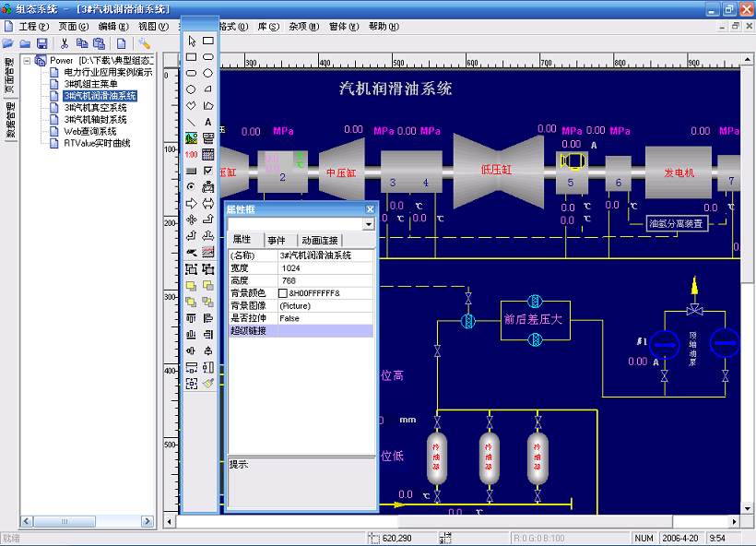Select the checkbox control tool in toolbox
This screenshot has height=546, width=756.
pyautogui.click(x=208, y=171)
